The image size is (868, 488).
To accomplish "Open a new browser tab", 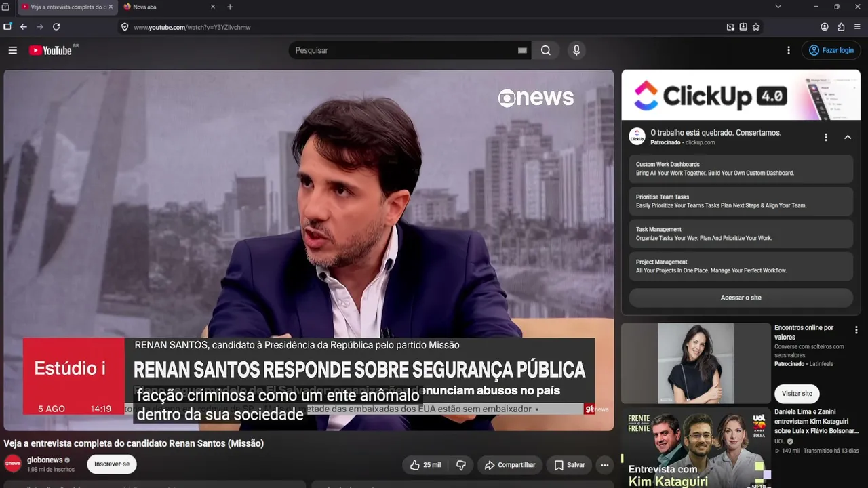I will pyautogui.click(x=230, y=7).
